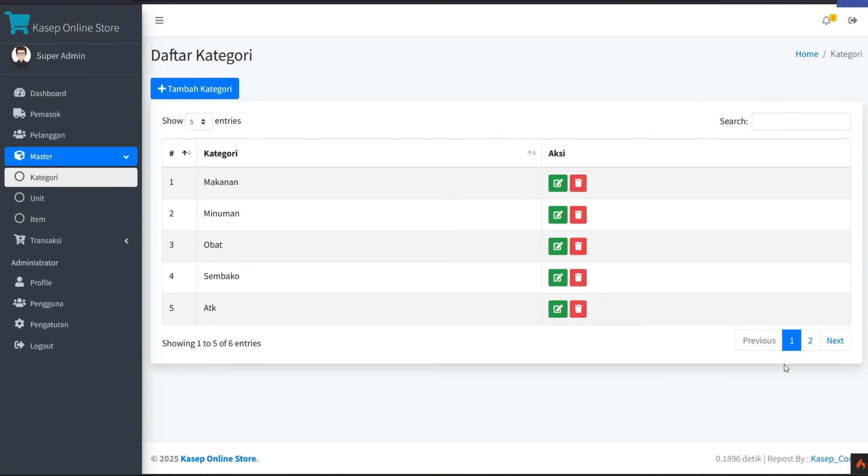Viewport: 868px width, 476px height.
Task: Go to Pengguna page
Action: tap(71, 303)
